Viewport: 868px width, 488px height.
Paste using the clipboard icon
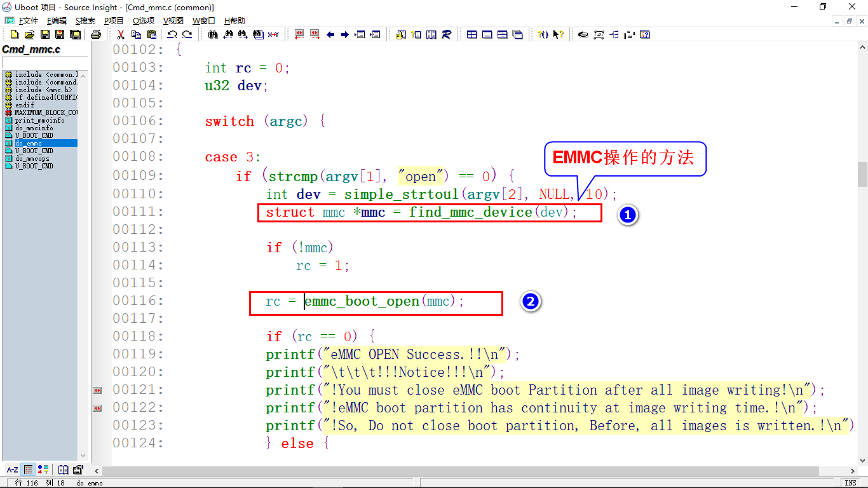click(x=151, y=34)
